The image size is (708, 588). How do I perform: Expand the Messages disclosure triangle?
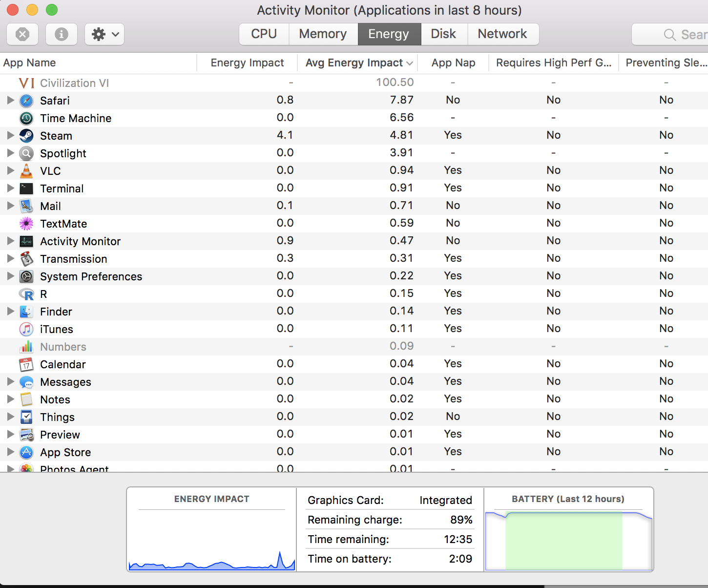coord(10,381)
